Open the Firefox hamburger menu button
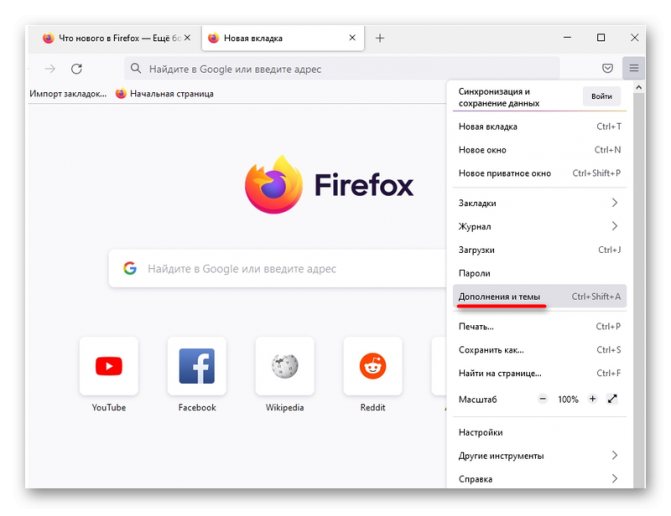671x516 pixels. (x=634, y=68)
